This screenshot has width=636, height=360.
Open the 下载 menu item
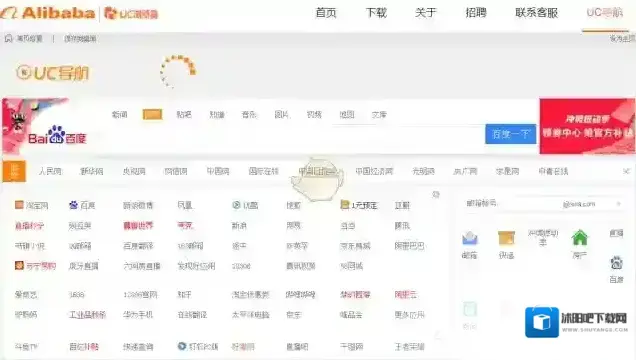tap(376, 13)
